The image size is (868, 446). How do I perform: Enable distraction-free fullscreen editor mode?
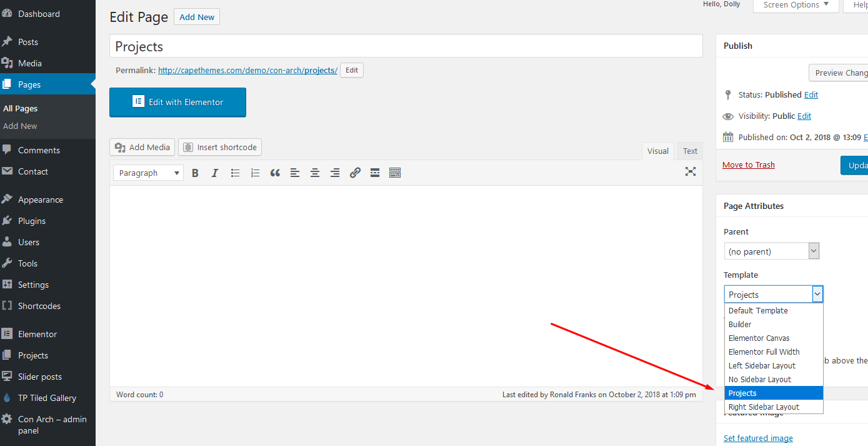pos(690,171)
